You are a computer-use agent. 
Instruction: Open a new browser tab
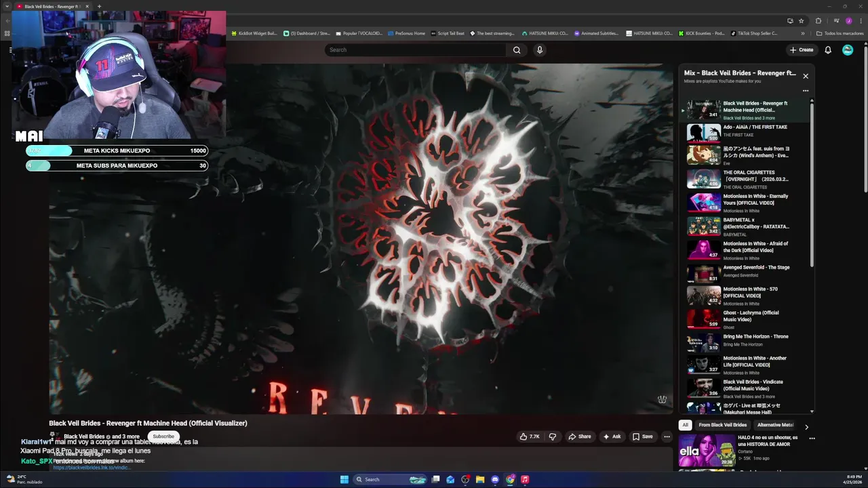tap(99, 6)
